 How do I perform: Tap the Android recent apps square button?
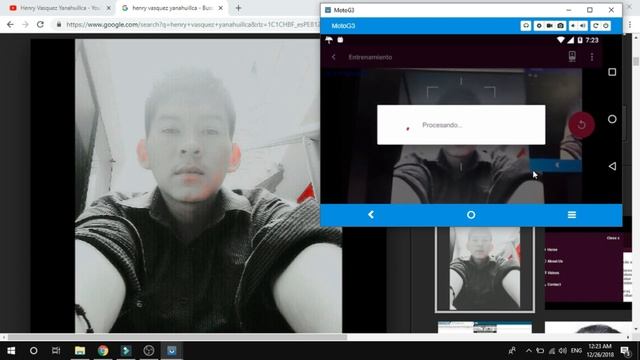(612, 72)
